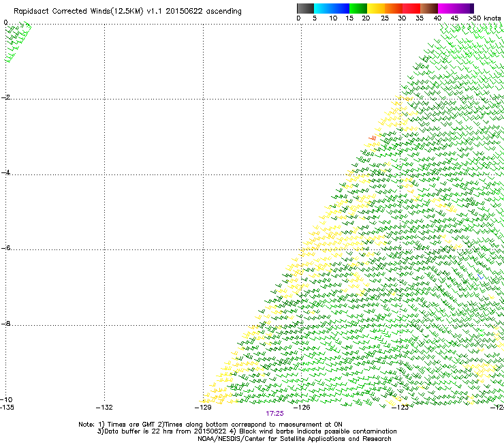Screen dimensions: 504x443
Task: Click the gray 0-5 knots color segment
Action: tap(305, 8)
